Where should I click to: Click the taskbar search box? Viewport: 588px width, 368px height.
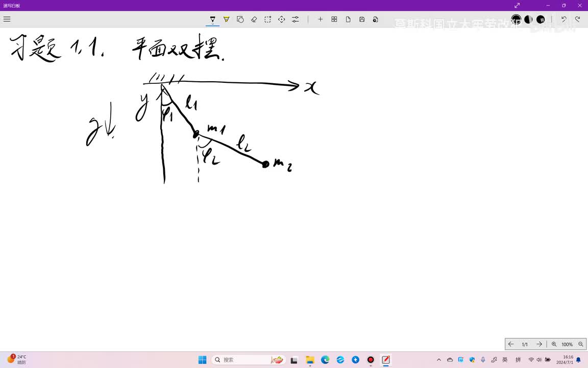click(249, 360)
